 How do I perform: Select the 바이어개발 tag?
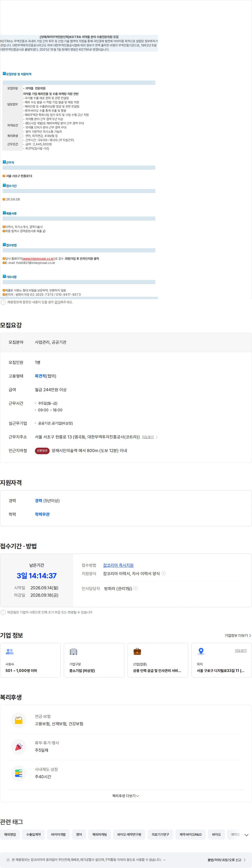(x=58, y=834)
